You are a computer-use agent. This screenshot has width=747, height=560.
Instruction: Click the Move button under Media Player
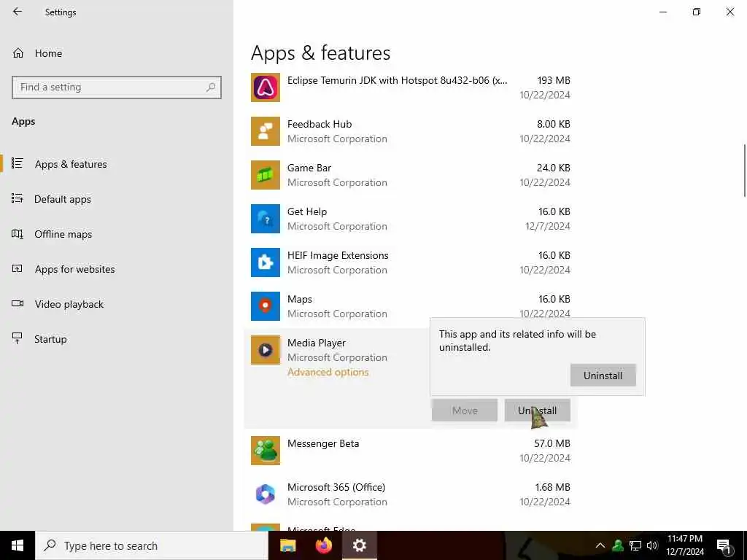[465, 411]
